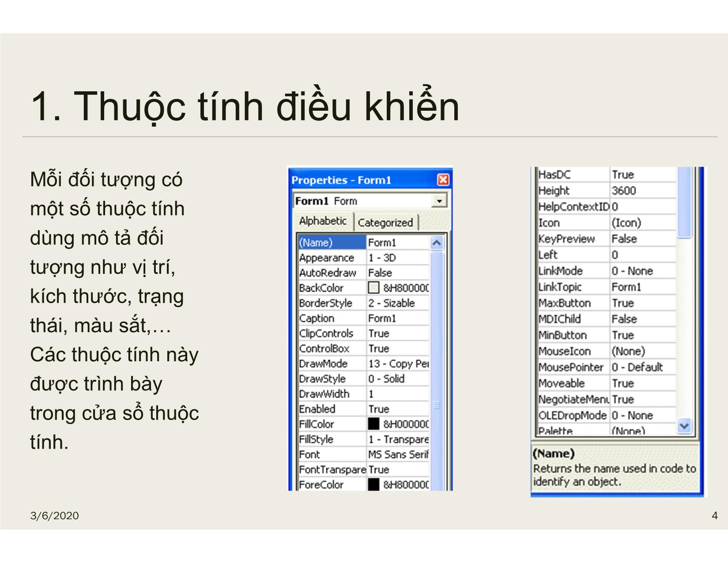Viewport: 728px width, 562px height.
Task: Select the NegotiateMenus property
Action: (x=573, y=399)
